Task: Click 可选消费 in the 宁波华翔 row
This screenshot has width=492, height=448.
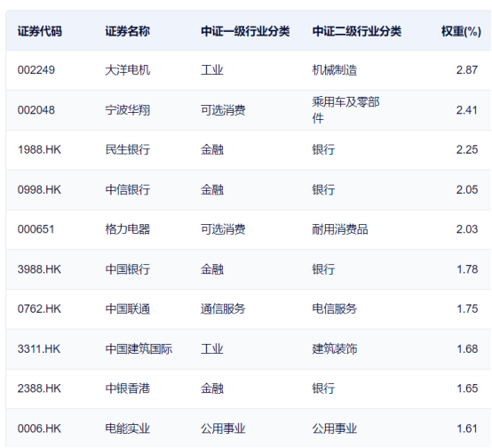Action: tap(223, 110)
